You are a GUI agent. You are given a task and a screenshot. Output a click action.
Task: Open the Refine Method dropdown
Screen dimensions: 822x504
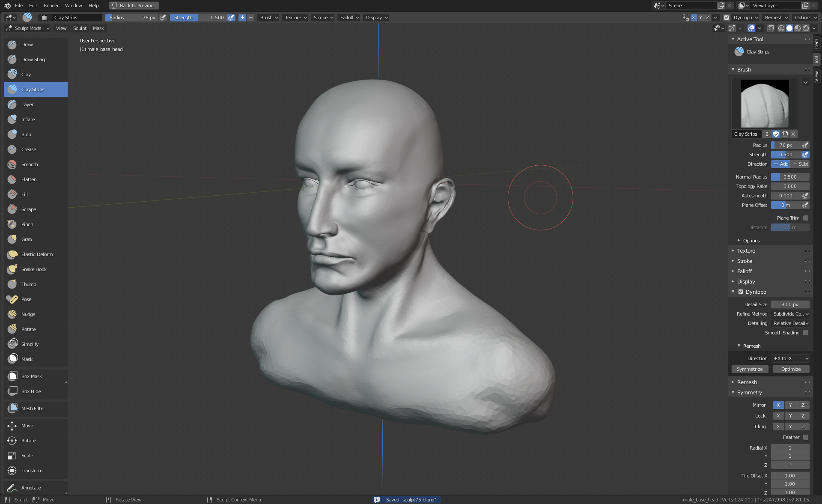click(x=790, y=314)
